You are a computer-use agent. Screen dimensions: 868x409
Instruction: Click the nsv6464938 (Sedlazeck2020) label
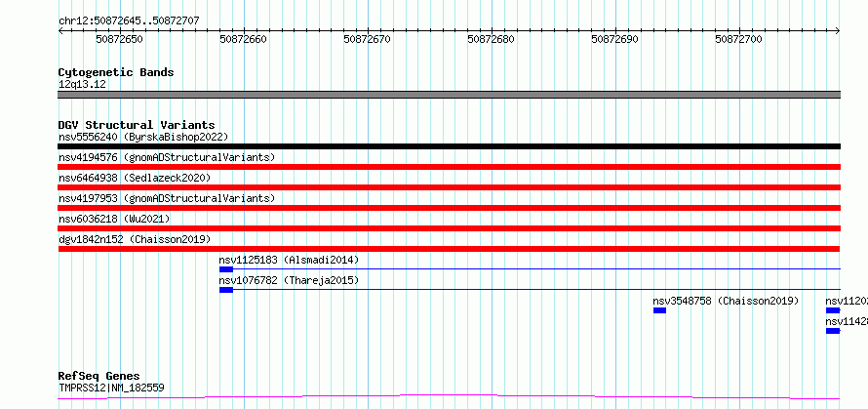click(x=135, y=178)
